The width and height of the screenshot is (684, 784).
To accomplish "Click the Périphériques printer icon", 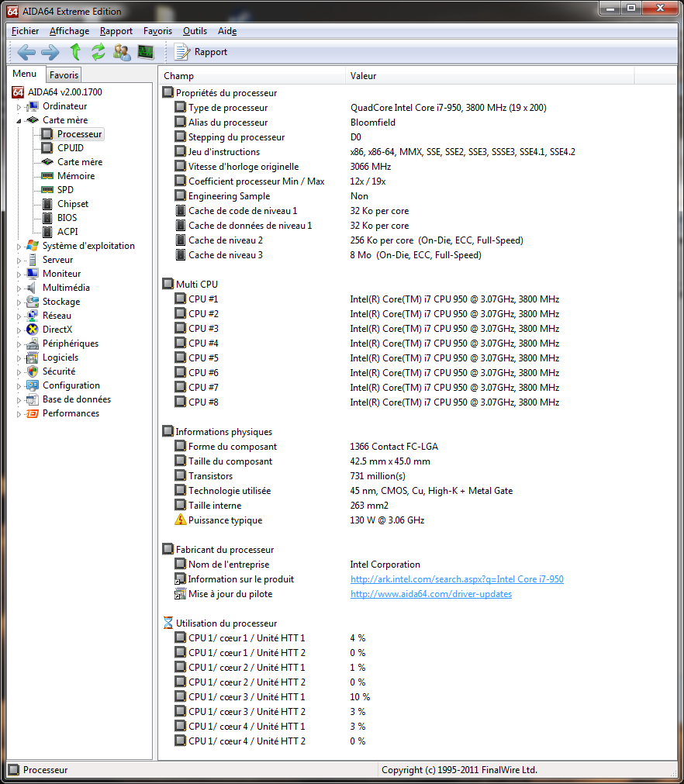I will pos(33,344).
